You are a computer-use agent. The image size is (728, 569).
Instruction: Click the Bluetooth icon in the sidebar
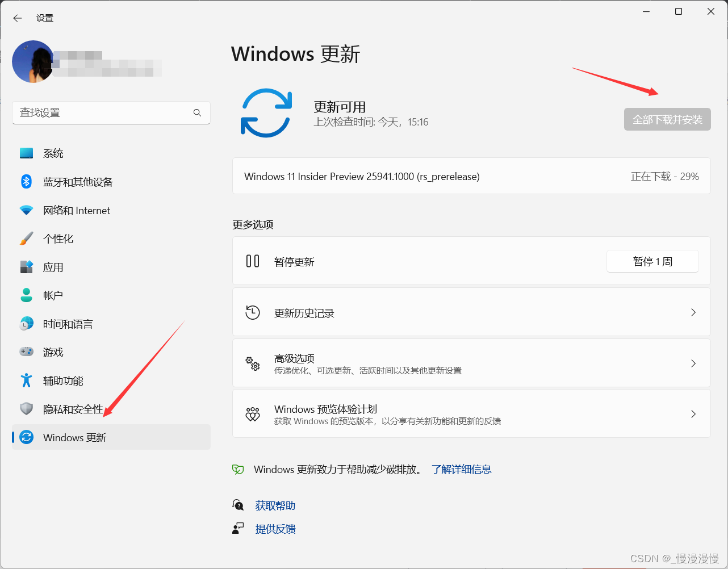click(x=27, y=182)
